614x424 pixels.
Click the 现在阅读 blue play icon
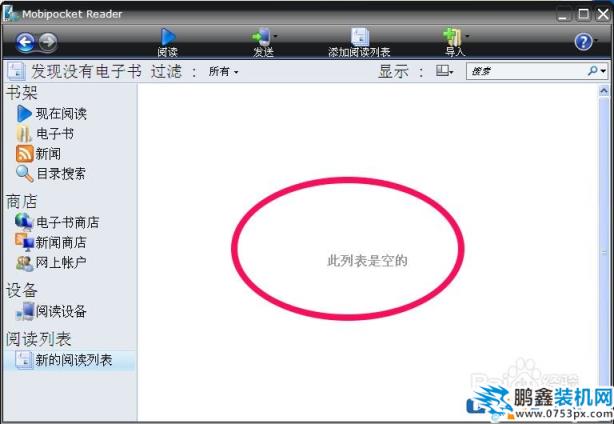[x=24, y=114]
